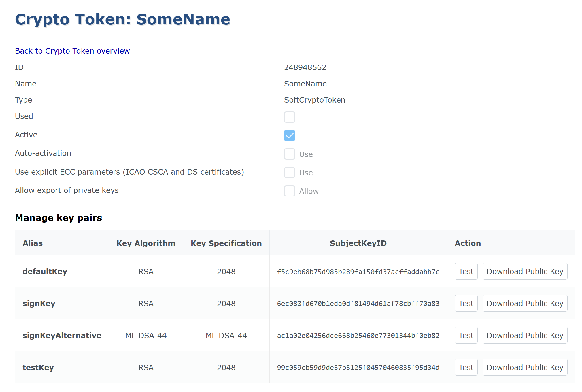Toggle the Used checkbox

point(289,117)
